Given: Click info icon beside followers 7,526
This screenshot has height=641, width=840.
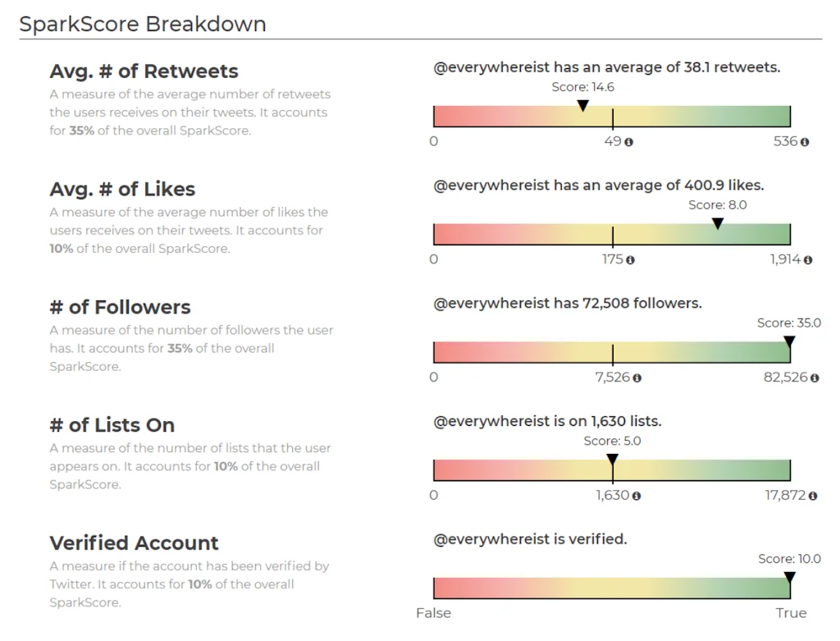Looking at the screenshot, I should tap(637, 378).
